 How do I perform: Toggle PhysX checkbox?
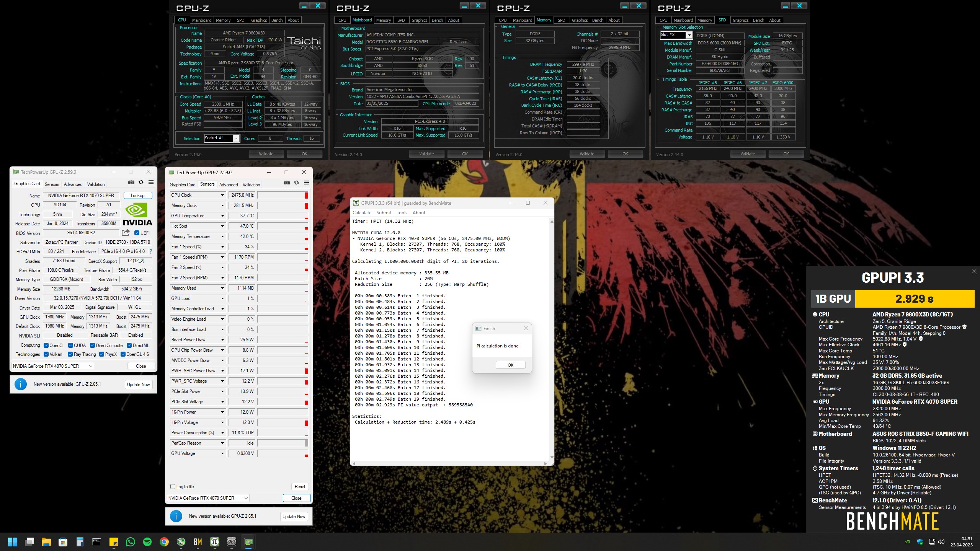[101, 354]
